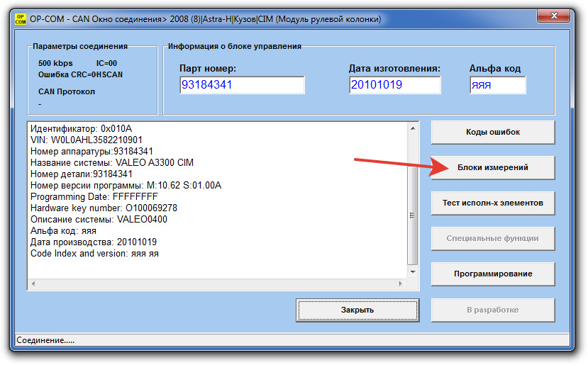The image size is (588, 365).
Task: Click the greyed-out В разработке button
Action: pos(493,310)
